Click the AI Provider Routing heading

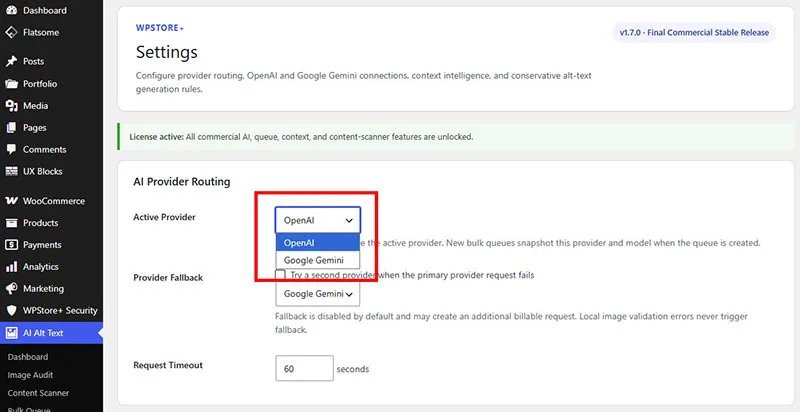click(182, 182)
